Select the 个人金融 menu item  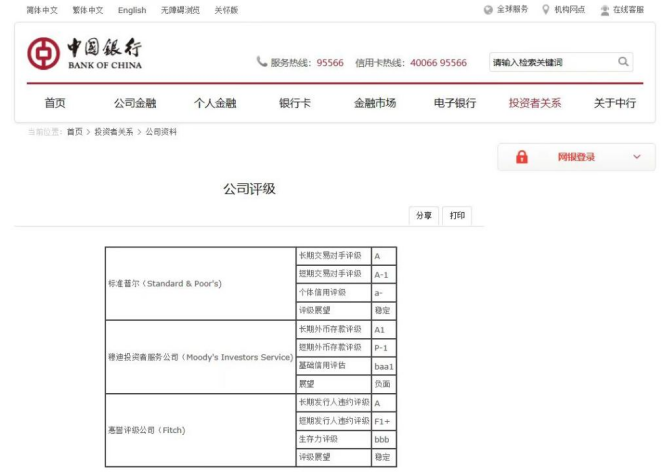click(x=215, y=103)
